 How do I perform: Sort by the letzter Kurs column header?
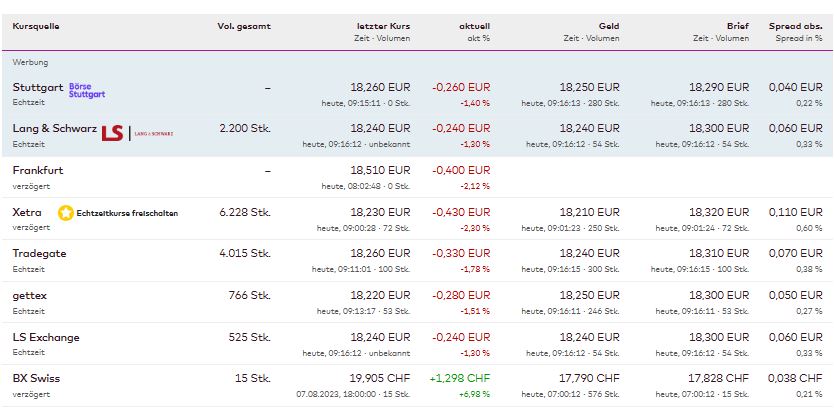383,26
